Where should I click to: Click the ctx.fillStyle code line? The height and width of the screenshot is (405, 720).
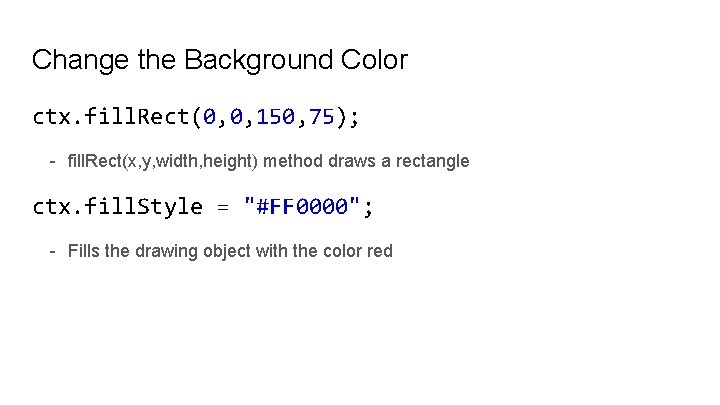(x=203, y=207)
